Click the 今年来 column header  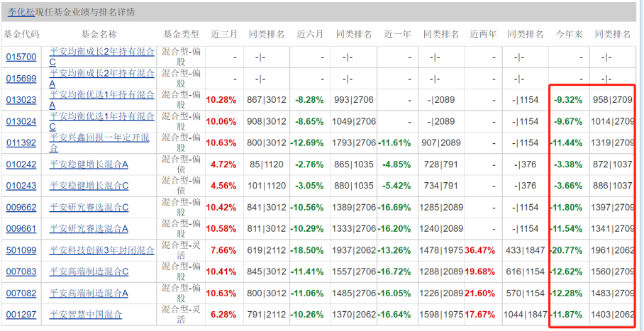(x=570, y=35)
